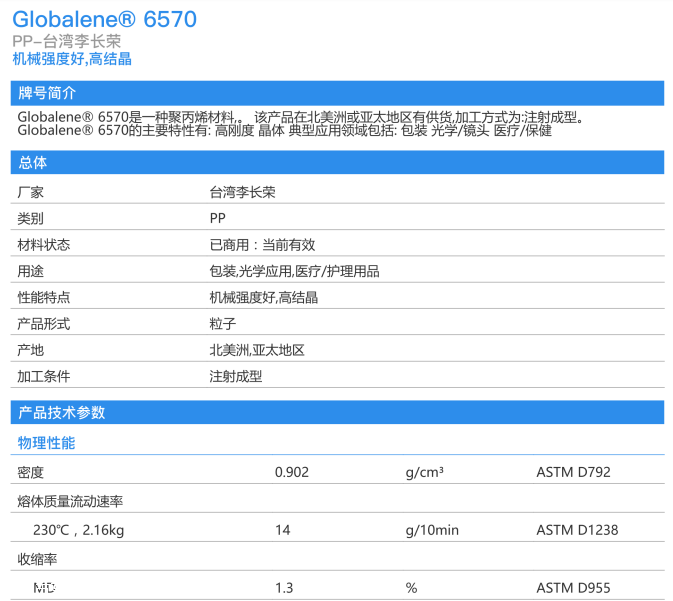The width and height of the screenshot is (673, 601).
Task: Select test standard ASTM D1238
Action: point(577,530)
